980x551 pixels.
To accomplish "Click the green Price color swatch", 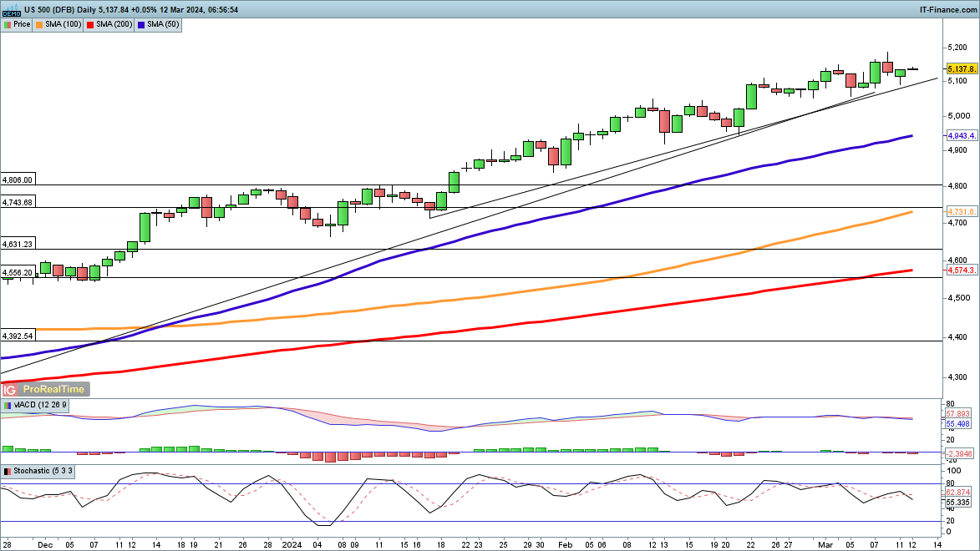I will 8,24.
